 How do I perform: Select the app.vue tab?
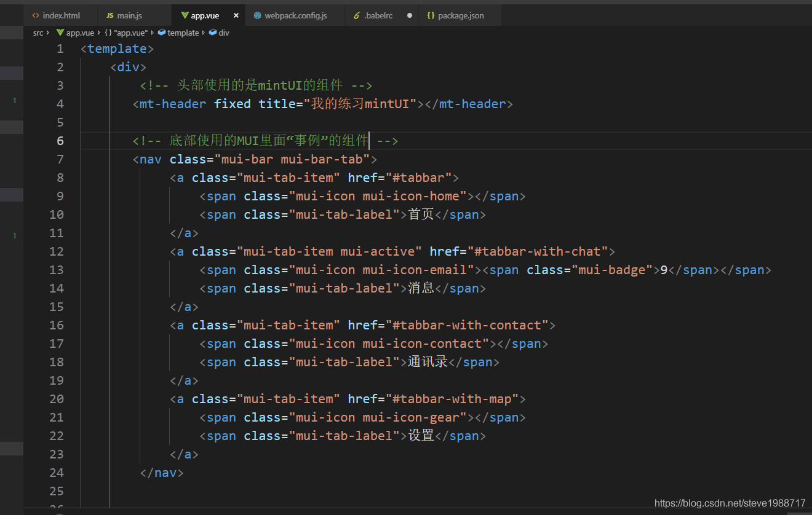pyautogui.click(x=205, y=15)
